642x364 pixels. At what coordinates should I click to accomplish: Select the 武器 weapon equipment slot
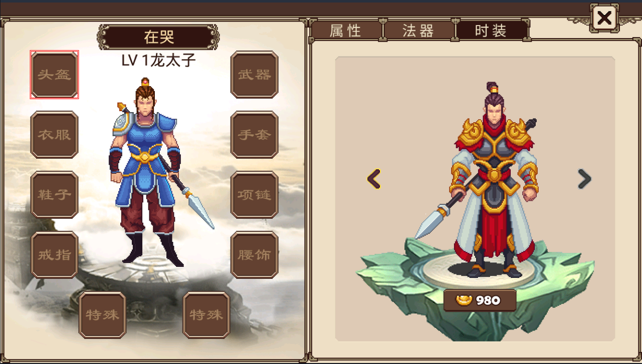click(254, 75)
